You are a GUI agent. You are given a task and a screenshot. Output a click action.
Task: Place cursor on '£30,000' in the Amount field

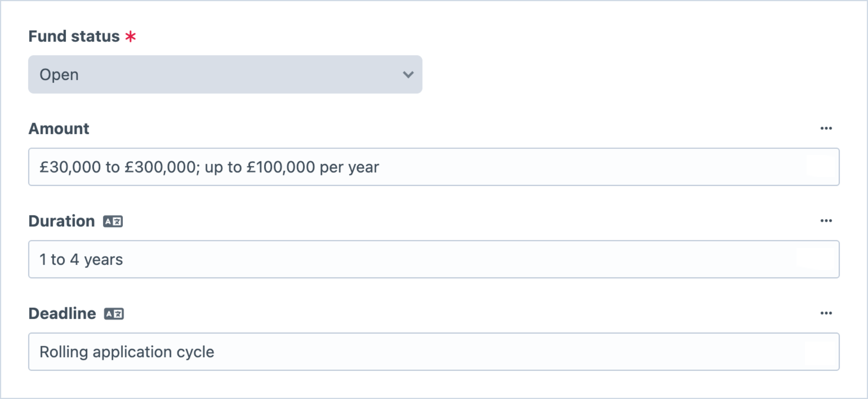70,167
